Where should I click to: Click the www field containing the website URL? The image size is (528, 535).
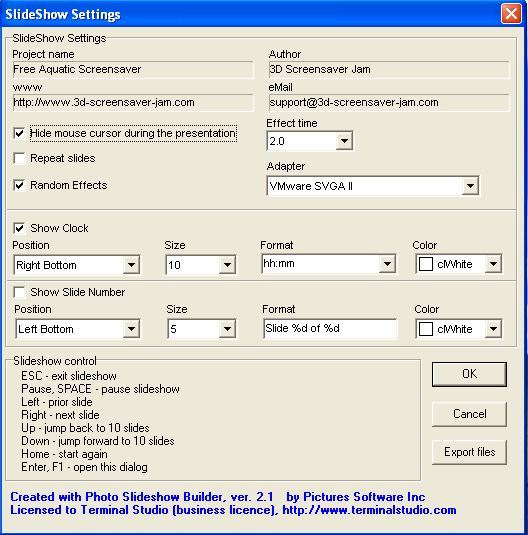click(x=133, y=103)
